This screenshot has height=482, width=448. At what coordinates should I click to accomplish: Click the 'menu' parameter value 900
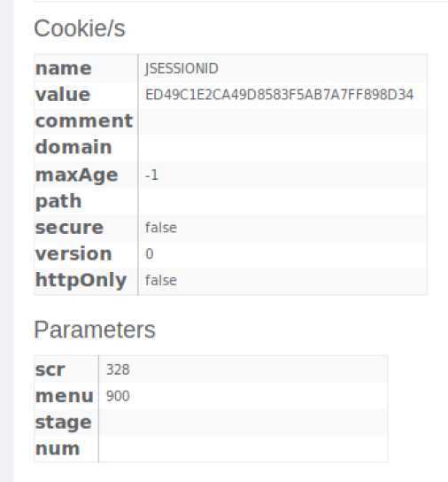(118, 396)
